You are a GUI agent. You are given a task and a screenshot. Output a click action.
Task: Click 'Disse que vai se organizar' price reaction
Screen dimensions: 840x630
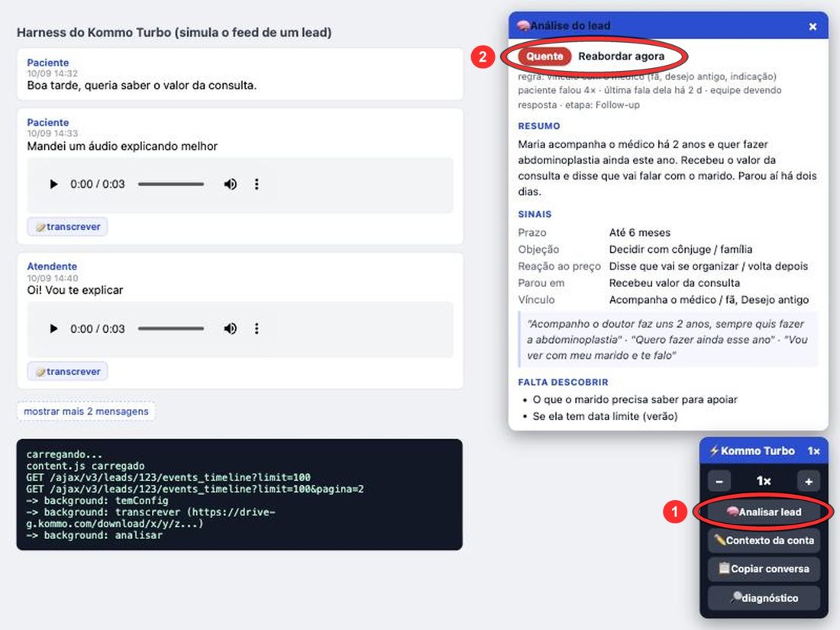[708, 267]
